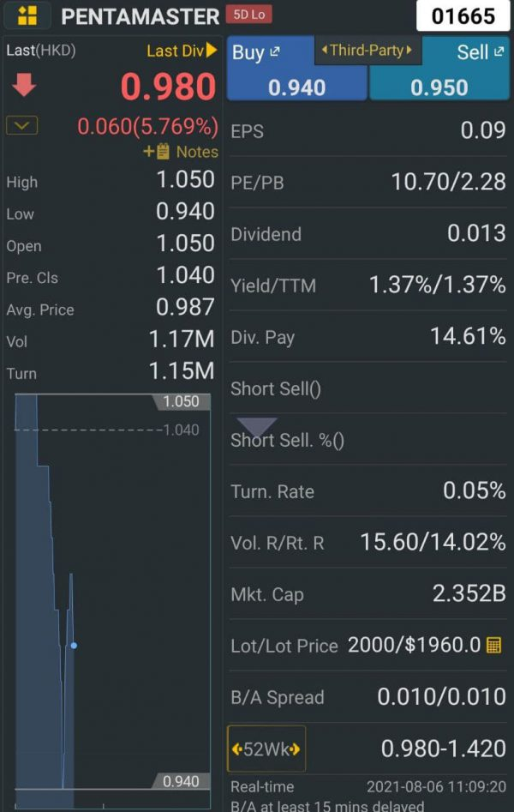
Task: Click the right arrow beside 52Wk
Action: pyautogui.click(x=295, y=749)
